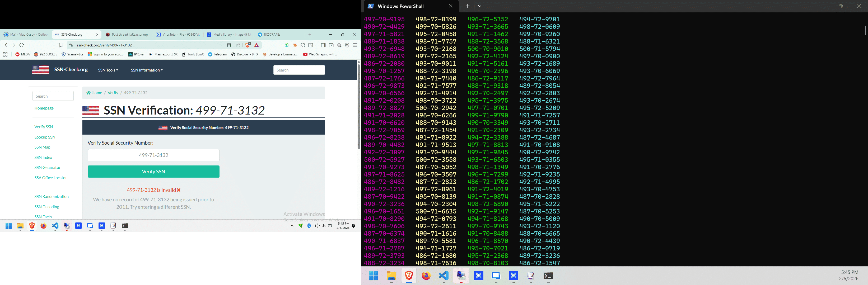This screenshot has height=285, width=868.
Task: Add a new PowerShell tab with plus
Action: click(x=467, y=6)
